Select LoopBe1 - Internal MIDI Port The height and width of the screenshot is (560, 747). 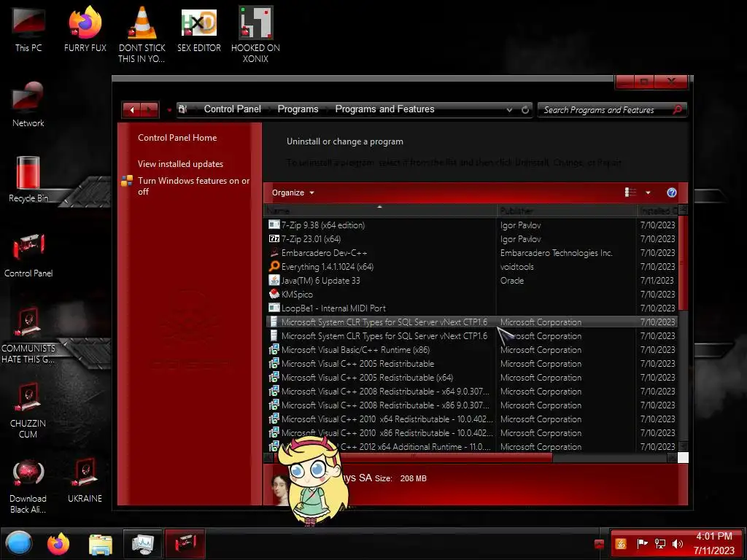[x=471, y=308]
